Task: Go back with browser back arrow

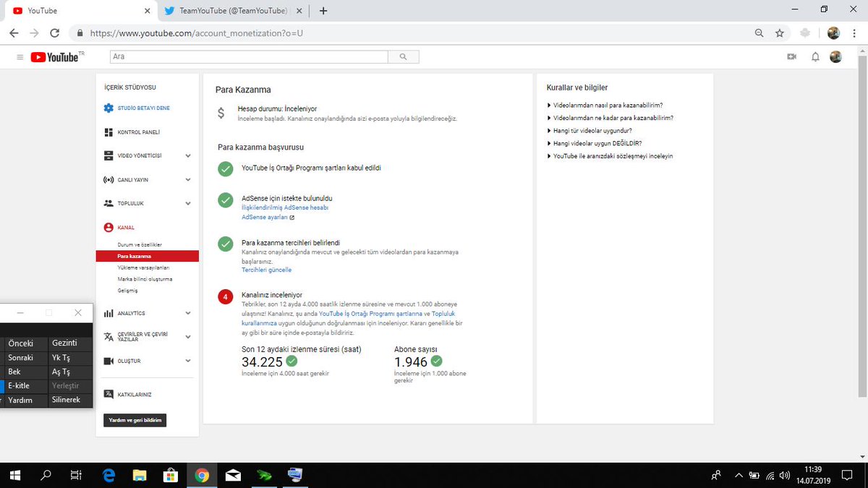Action: tap(14, 33)
